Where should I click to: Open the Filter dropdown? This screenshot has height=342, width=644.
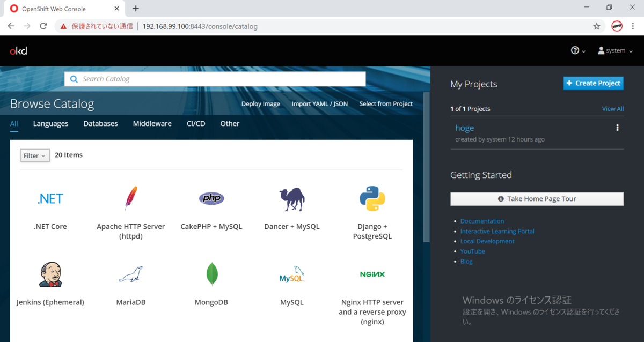coord(34,155)
